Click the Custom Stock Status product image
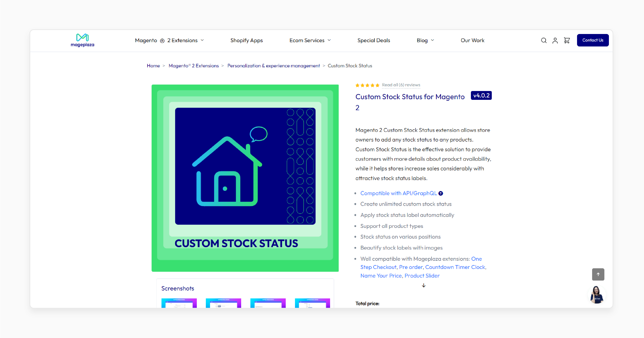Image resolution: width=644 pixels, height=338 pixels. 245,178
